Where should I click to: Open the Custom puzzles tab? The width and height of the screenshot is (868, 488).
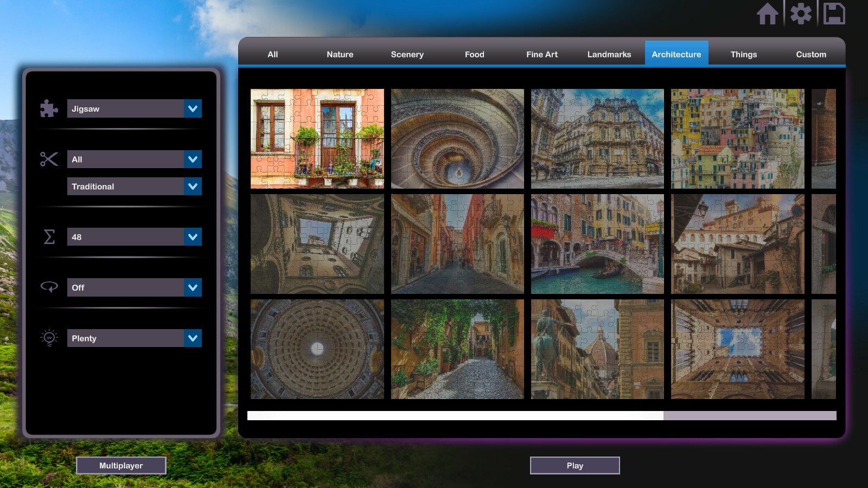click(810, 54)
